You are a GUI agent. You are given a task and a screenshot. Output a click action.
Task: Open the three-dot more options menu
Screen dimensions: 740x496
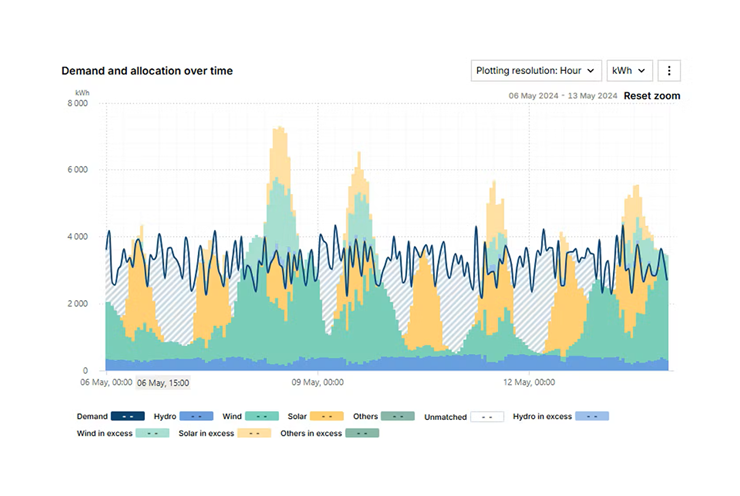coord(670,71)
